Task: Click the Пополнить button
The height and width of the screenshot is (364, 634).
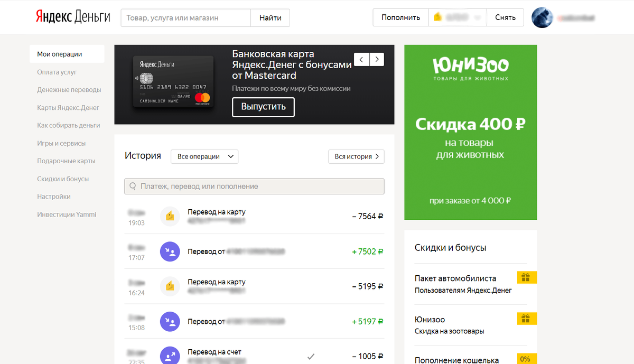Action: click(400, 17)
